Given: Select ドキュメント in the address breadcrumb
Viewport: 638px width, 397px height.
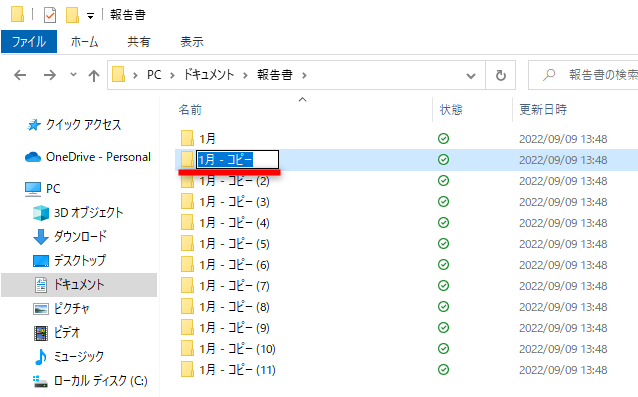Looking at the screenshot, I should [209, 75].
